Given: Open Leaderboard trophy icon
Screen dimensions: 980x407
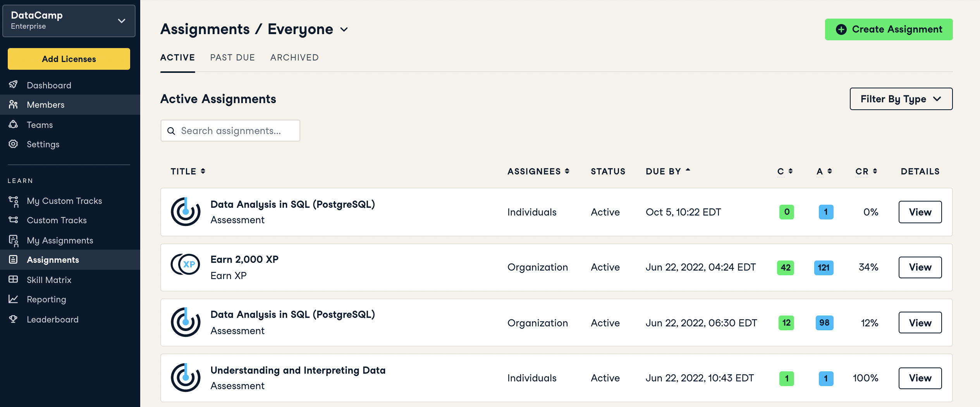Looking at the screenshot, I should click(13, 319).
